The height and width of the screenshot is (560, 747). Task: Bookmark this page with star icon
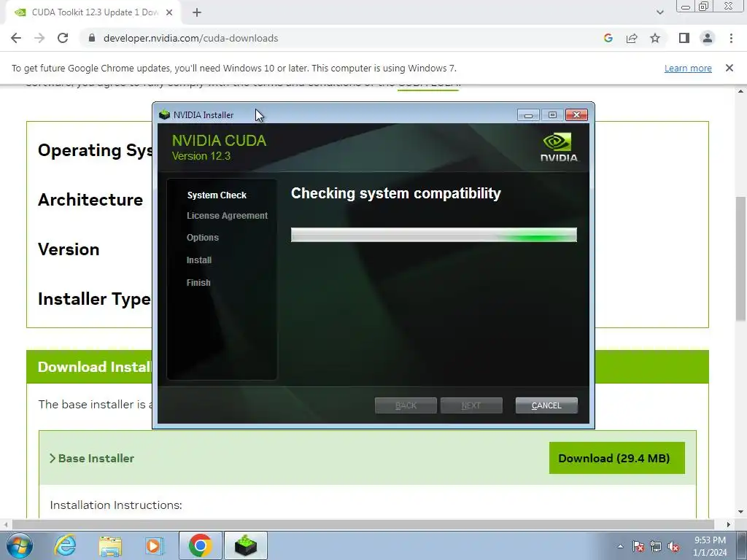(655, 38)
